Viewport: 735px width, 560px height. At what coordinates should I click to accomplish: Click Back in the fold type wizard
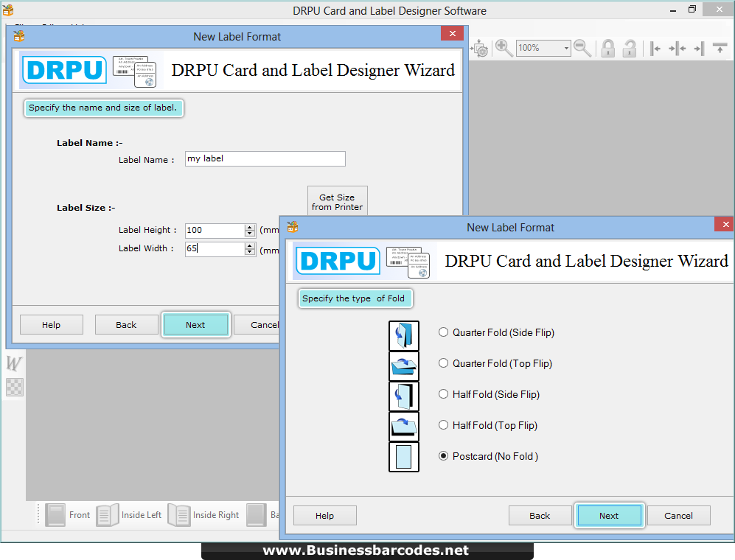pos(540,516)
